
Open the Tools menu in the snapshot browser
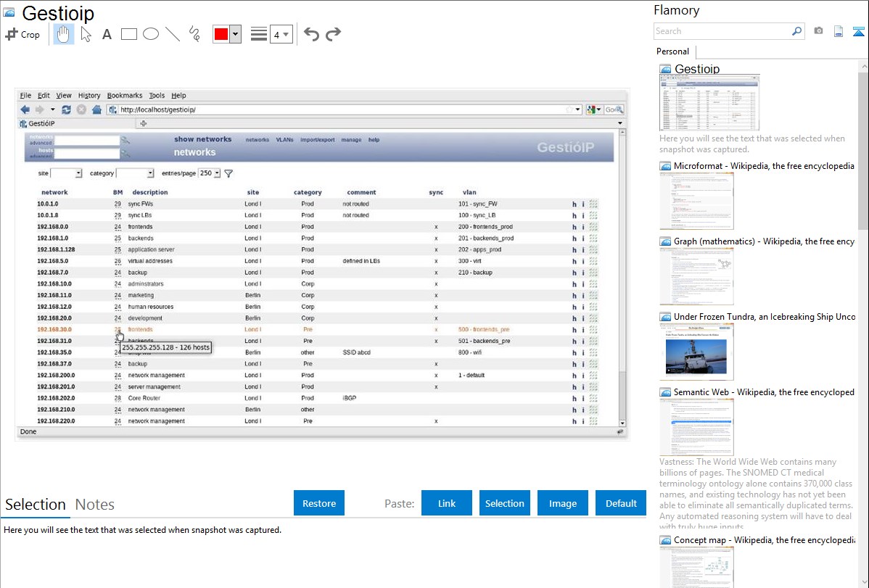157,95
